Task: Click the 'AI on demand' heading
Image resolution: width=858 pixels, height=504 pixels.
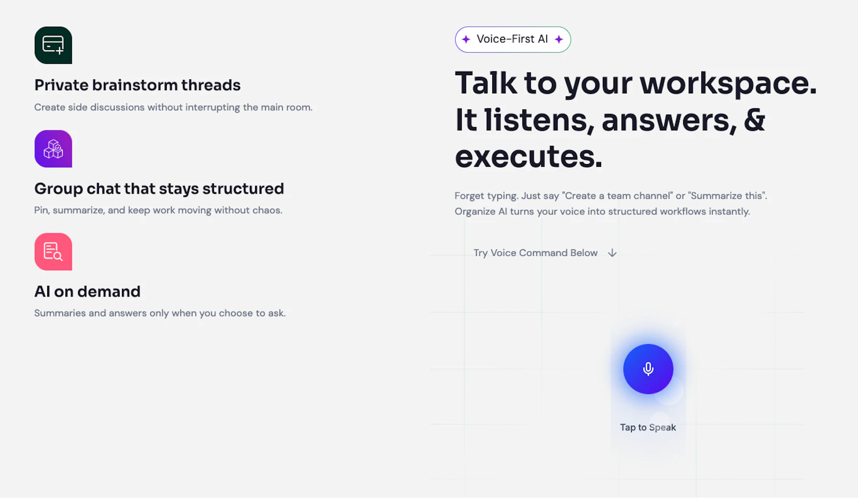Action: [87, 292]
